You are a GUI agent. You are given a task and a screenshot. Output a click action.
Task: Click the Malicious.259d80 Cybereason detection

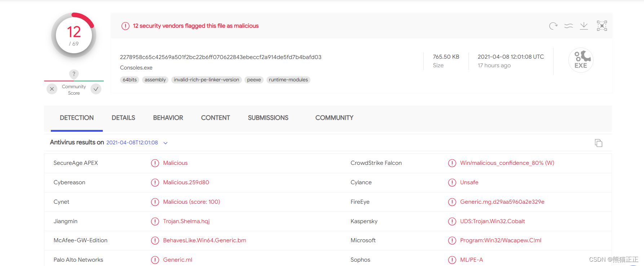pos(186,182)
